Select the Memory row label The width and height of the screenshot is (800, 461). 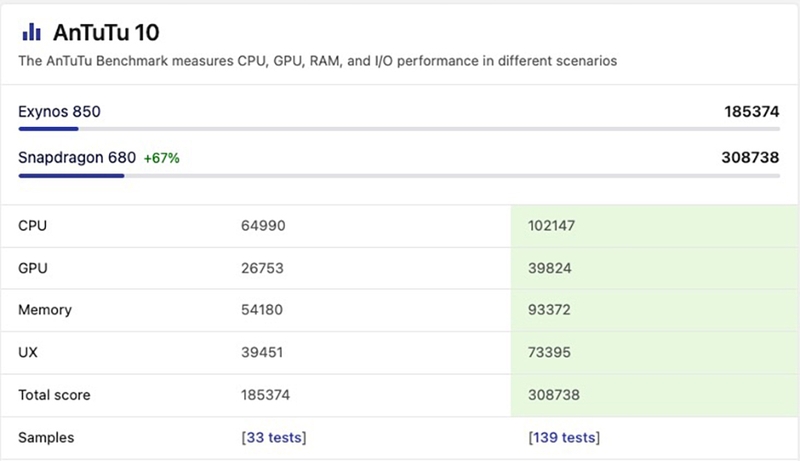pyautogui.click(x=45, y=310)
